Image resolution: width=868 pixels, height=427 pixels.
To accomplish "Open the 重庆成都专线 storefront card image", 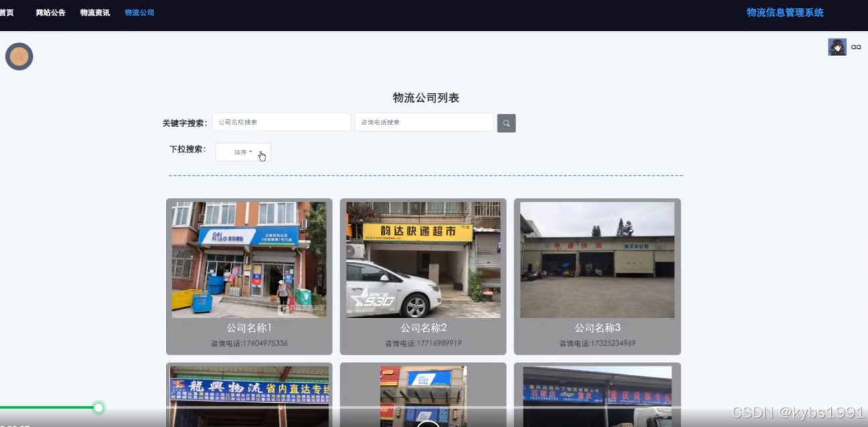I will (597, 396).
